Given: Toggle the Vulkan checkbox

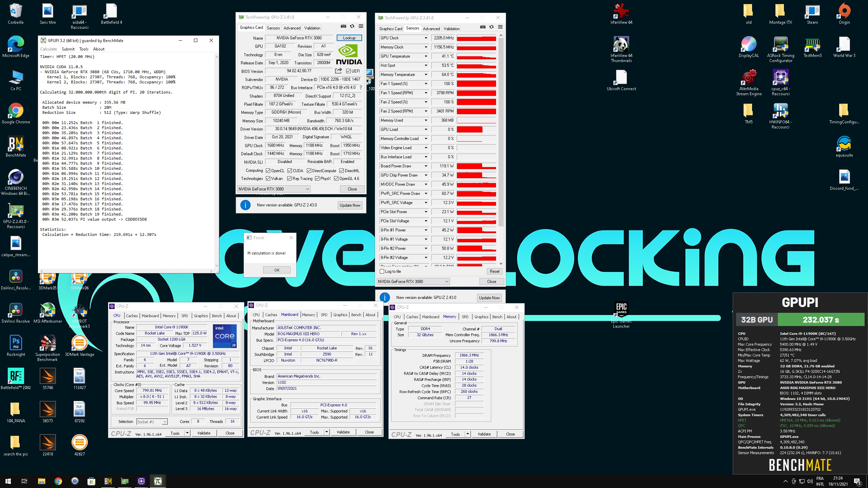Looking at the screenshot, I should pos(268,179).
